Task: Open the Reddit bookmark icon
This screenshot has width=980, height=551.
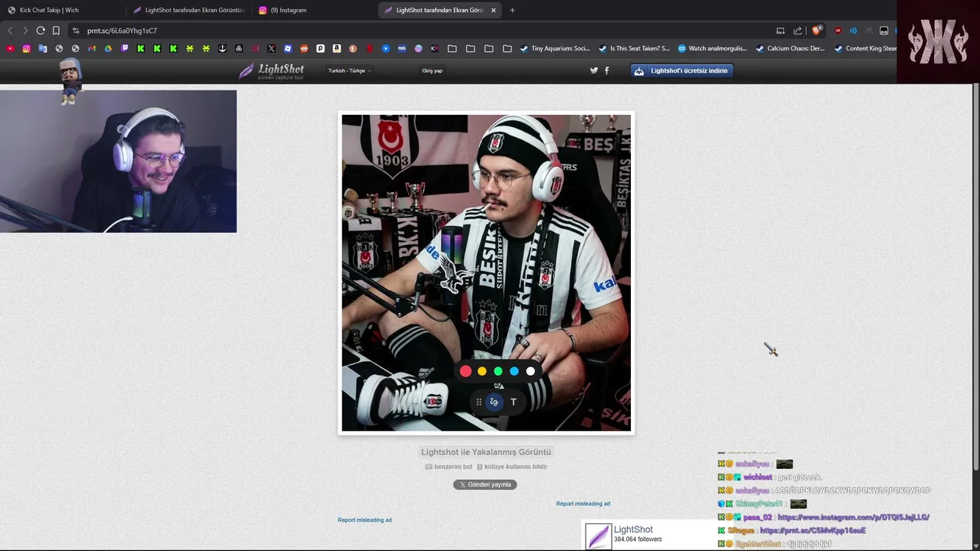Action: 304,48
